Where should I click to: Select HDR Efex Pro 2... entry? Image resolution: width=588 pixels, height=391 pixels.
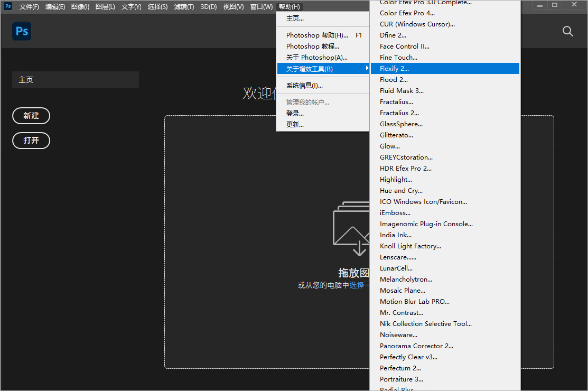(x=445, y=169)
